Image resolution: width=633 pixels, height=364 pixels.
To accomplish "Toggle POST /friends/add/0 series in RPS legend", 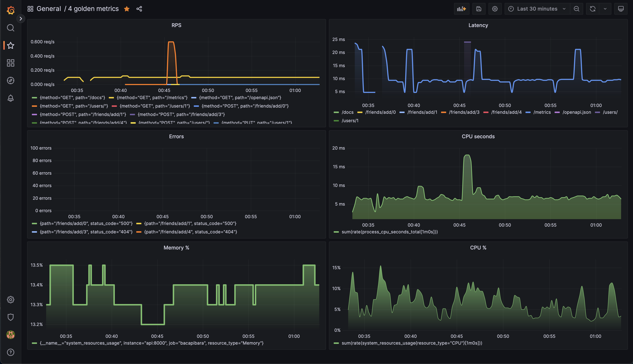I will pos(245,106).
